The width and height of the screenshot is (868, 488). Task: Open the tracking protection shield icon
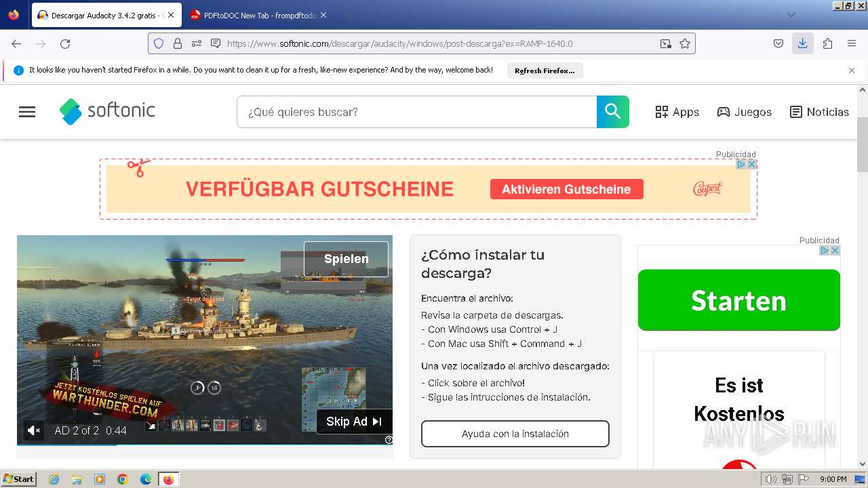coord(159,43)
